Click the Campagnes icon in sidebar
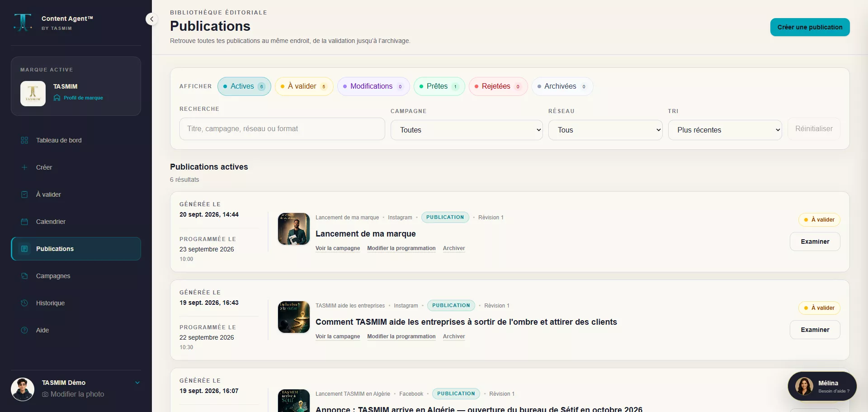Screen dimensions: 868x412 coord(24,276)
